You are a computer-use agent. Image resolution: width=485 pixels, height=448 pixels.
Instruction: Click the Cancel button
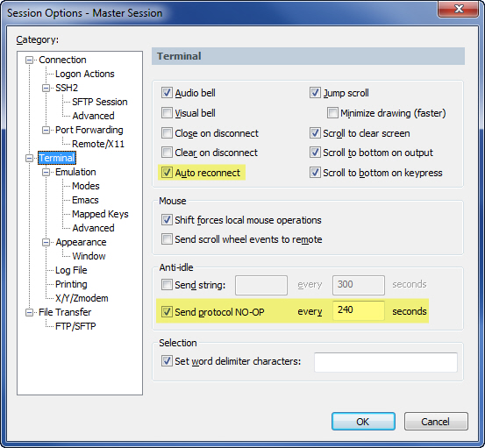coord(436,422)
